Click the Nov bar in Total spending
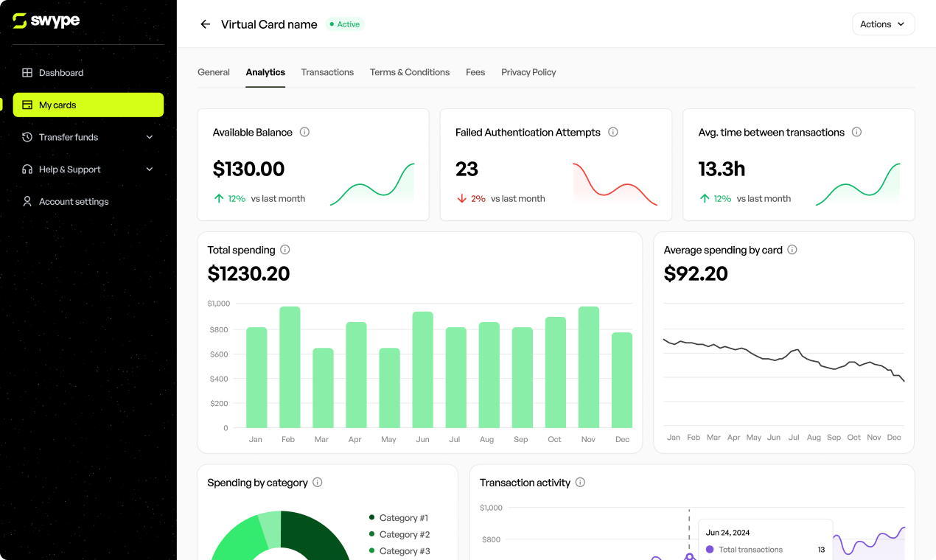The image size is (936, 560). (x=589, y=367)
